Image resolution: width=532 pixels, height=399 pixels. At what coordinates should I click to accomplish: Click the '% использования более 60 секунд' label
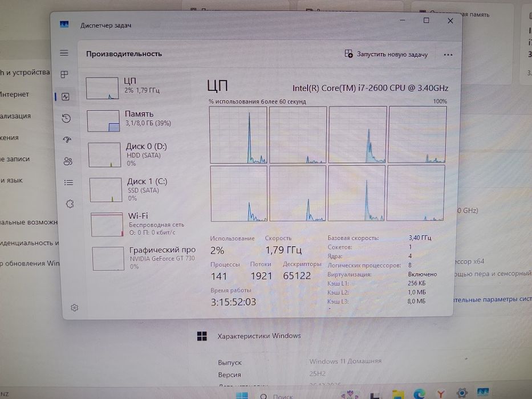pyautogui.click(x=257, y=101)
